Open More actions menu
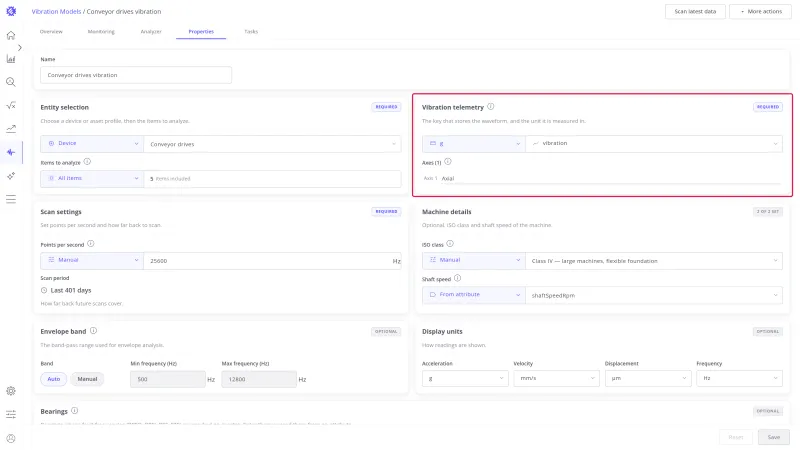Viewport: 800px width, 450px height. 760,11
